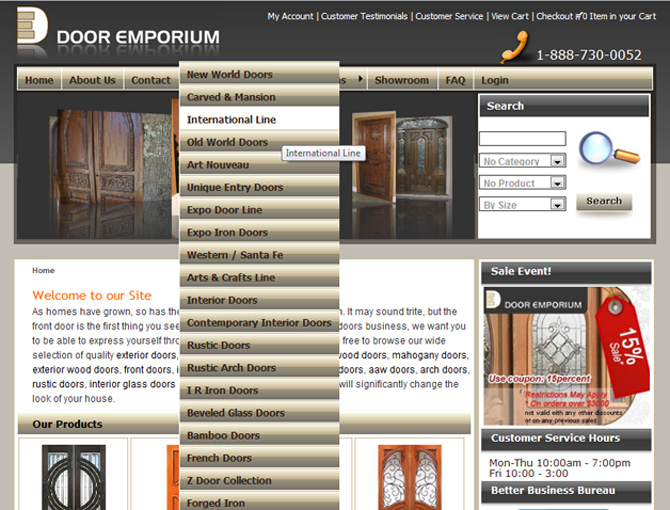Click the Customer Service Hours header

point(566,438)
